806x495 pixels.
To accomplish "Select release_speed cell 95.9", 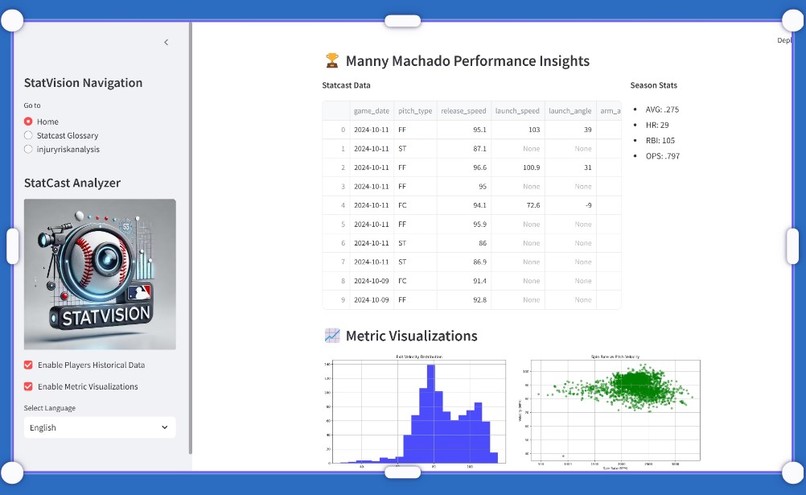I will point(464,224).
